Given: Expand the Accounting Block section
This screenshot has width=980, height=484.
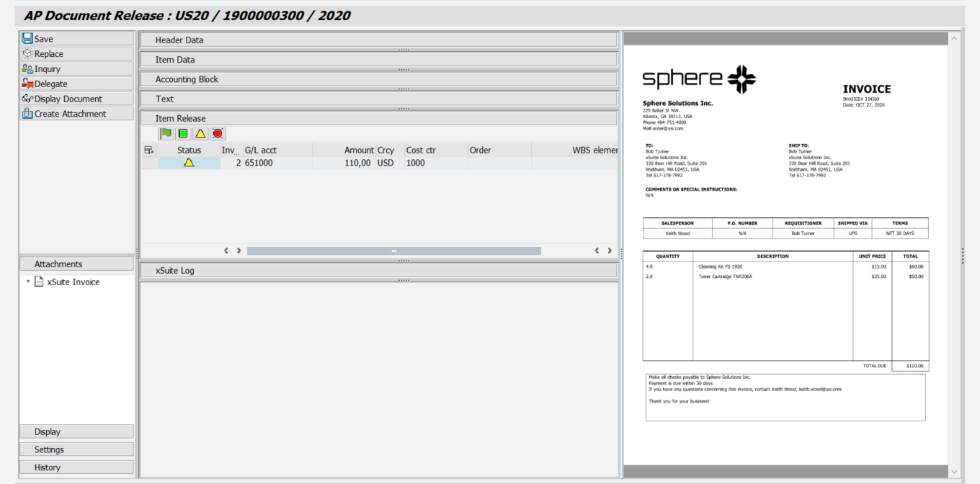Looking at the screenshot, I should (x=378, y=79).
